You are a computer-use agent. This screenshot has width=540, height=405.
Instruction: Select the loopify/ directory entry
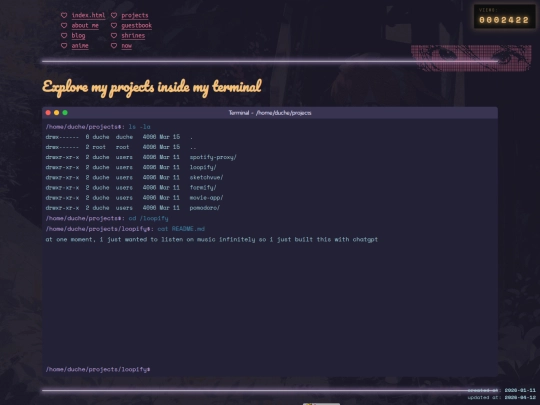click(203, 167)
